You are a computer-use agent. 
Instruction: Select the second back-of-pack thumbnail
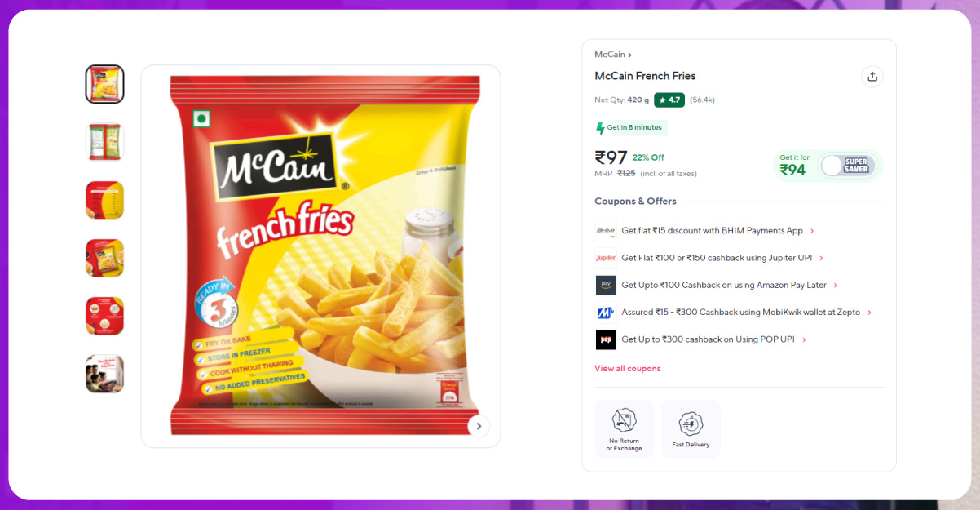(x=104, y=142)
